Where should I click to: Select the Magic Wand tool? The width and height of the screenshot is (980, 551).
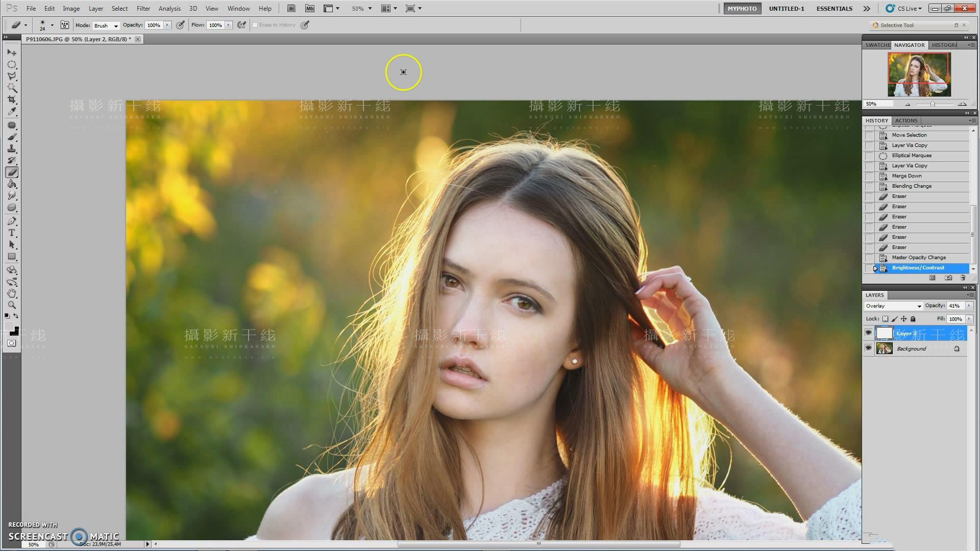point(12,88)
